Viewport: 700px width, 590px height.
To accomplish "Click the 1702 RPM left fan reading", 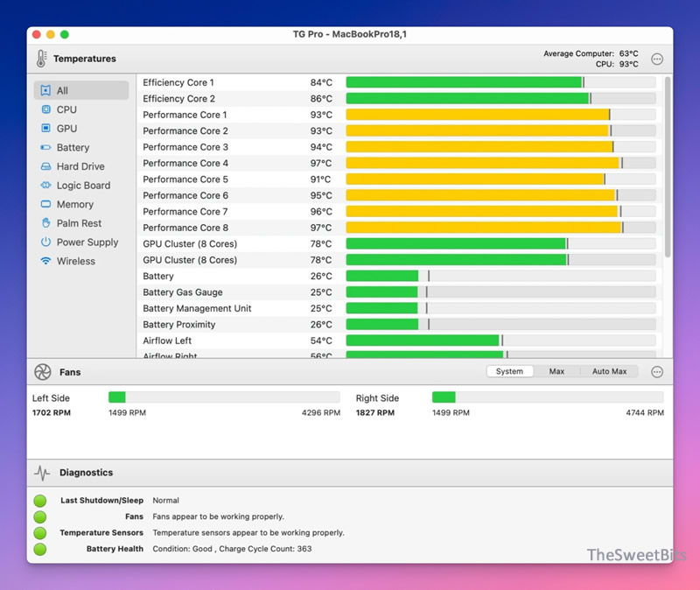I will coord(52,412).
